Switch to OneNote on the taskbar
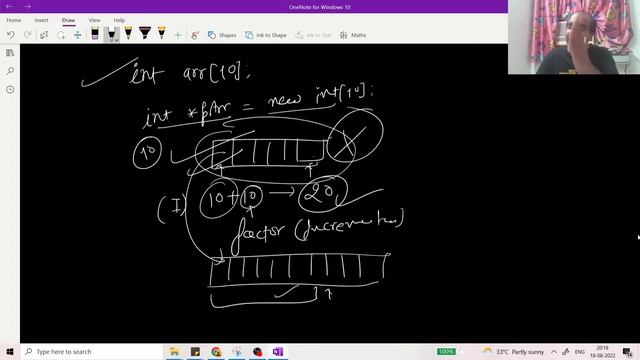The height and width of the screenshot is (360, 640). coord(278,351)
